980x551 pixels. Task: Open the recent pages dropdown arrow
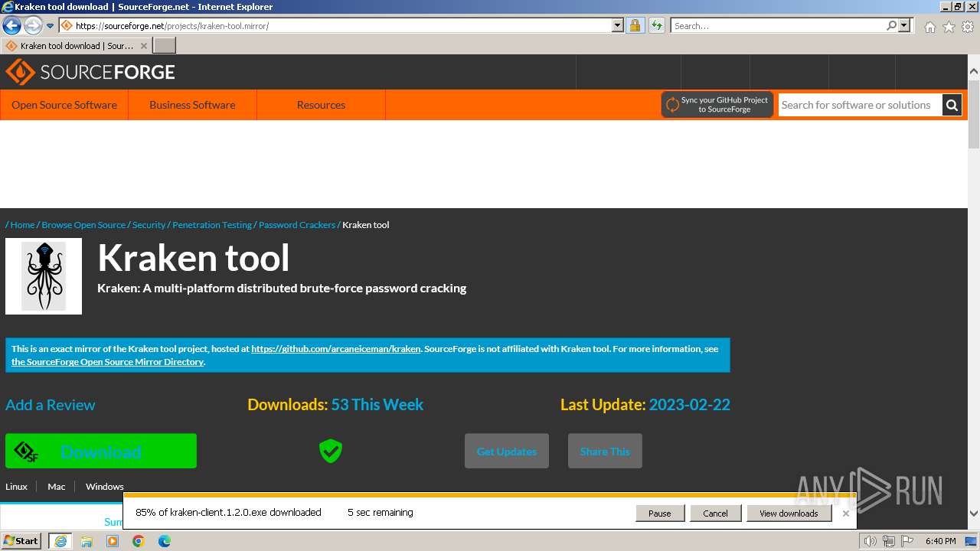point(51,26)
